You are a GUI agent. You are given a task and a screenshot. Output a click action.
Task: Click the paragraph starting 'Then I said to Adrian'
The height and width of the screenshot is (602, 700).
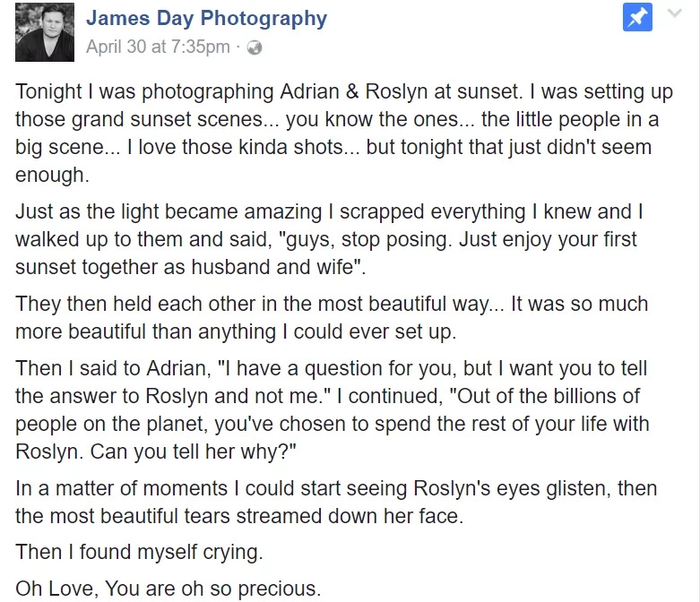[x=333, y=409]
